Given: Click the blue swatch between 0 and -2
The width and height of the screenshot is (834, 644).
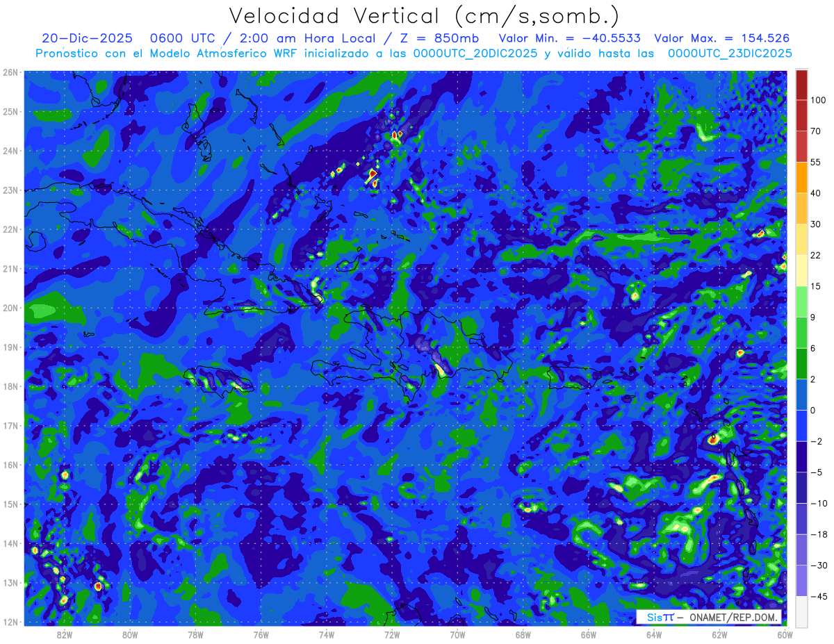Looking at the screenshot, I should 802,426.
